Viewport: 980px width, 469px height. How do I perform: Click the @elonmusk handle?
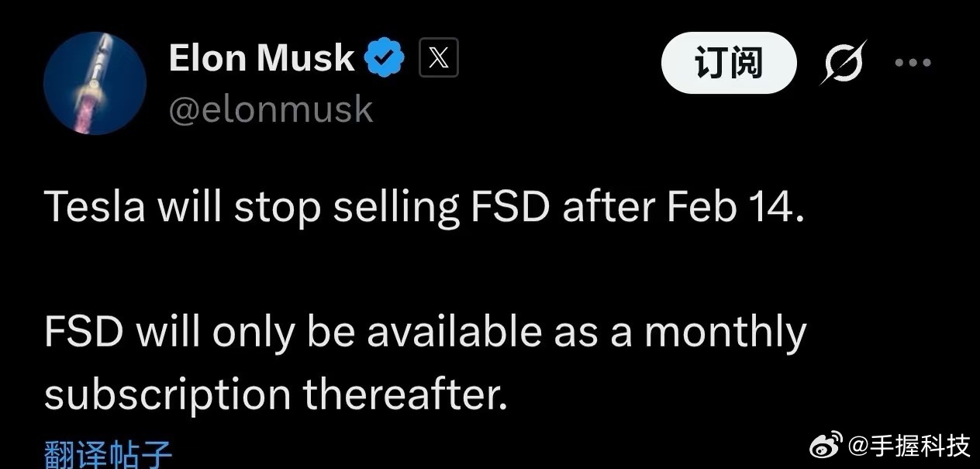[x=271, y=110]
